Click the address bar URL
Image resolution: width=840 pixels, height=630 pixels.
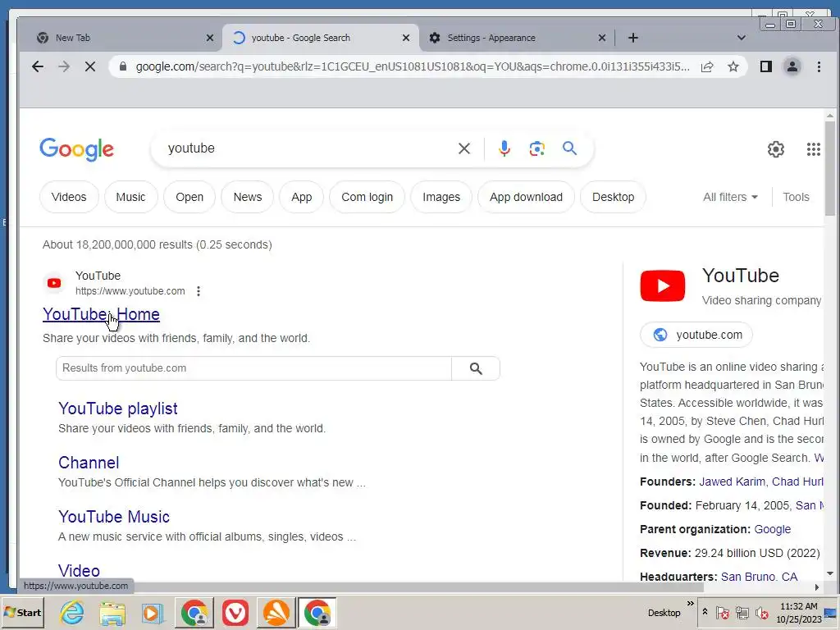coord(413,66)
